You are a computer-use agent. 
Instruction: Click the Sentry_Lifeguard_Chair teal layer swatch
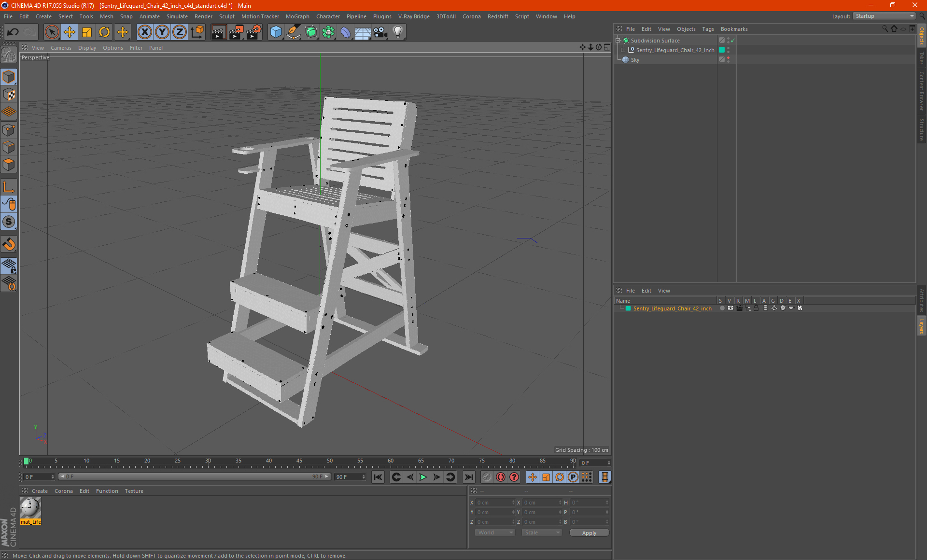(x=722, y=50)
